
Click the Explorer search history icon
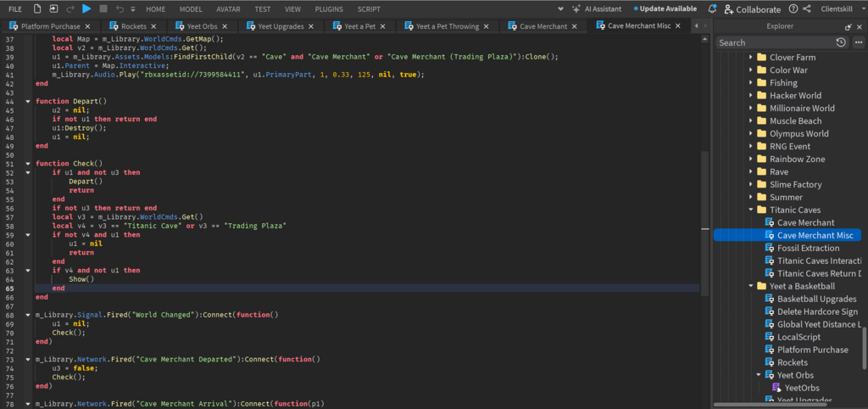point(839,42)
